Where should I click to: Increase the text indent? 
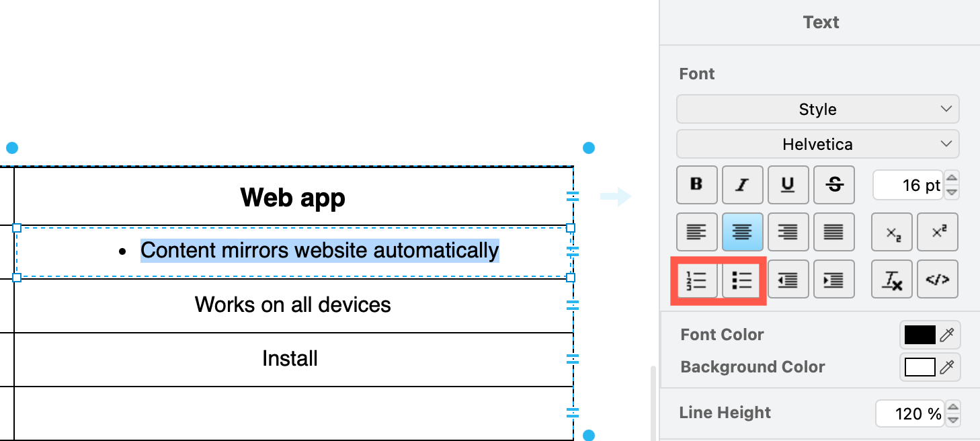(833, 279)
